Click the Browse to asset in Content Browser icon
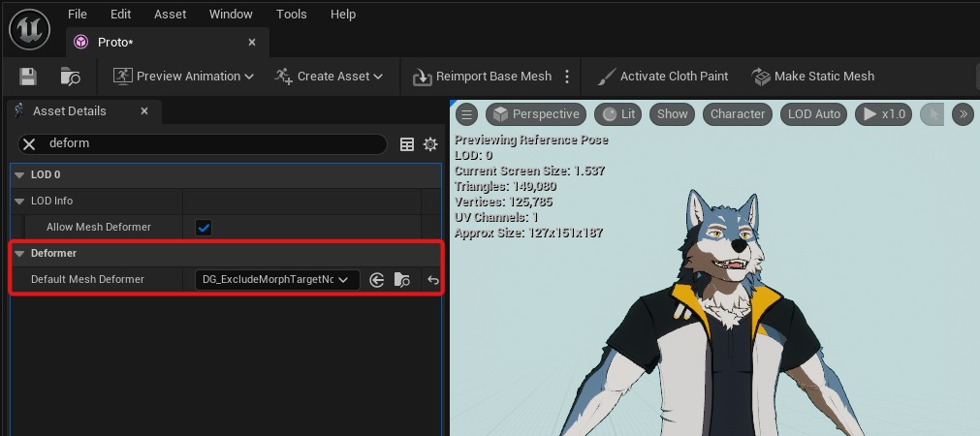This screenshot has width=980, height=436. coord(70,77)
